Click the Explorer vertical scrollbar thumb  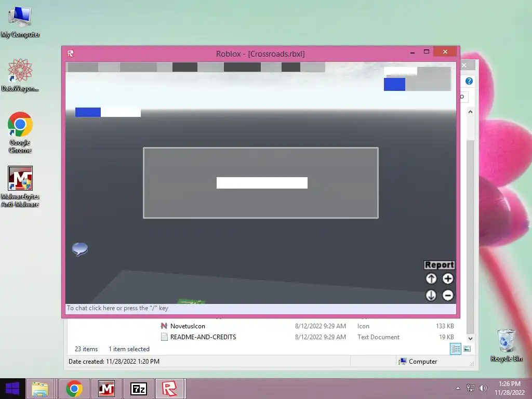tap(470, 236)
